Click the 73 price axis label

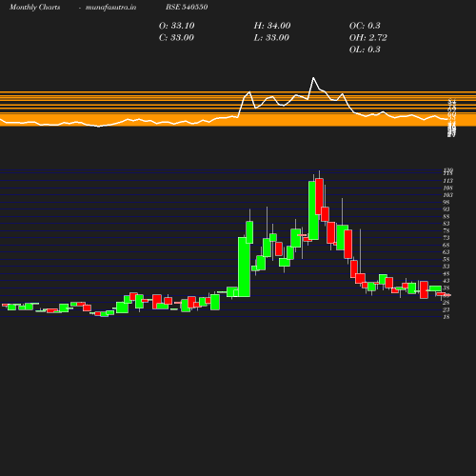(446, 238)
